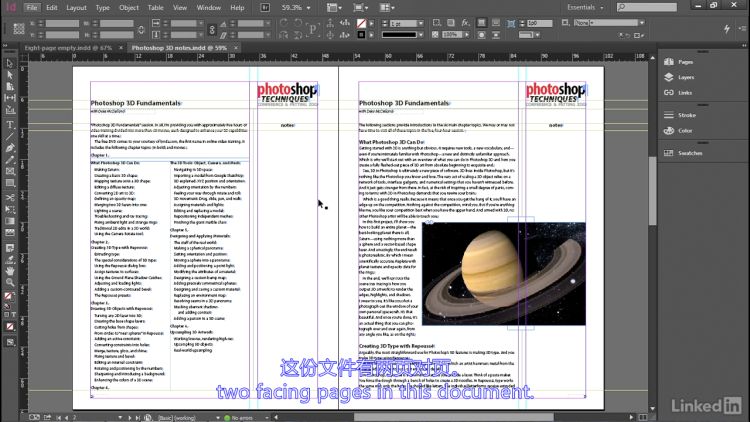Click the Go to Bridge icon
Image resolution: width=750 pixels, height=422 pixels.
[265, 8]
